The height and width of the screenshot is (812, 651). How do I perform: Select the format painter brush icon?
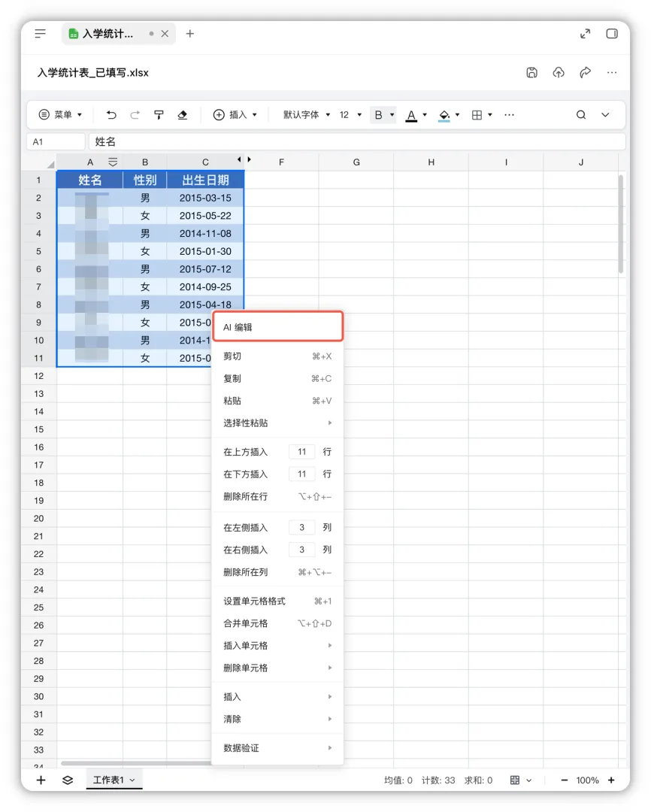tap(159, 115)
